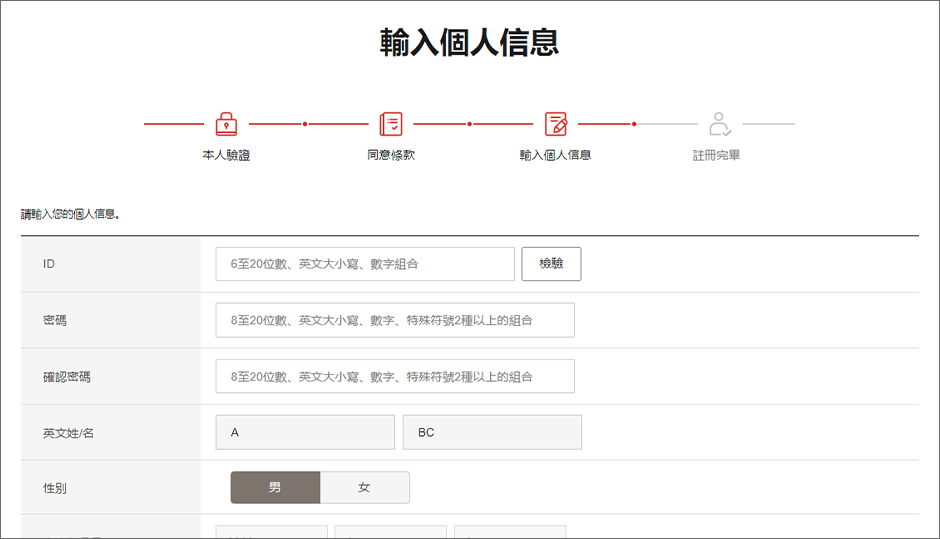Image resolution: width=940 pixels, height=539 pixels.
Task: Click the person icon for 註冊完畢 step
Action: point(719,124)
